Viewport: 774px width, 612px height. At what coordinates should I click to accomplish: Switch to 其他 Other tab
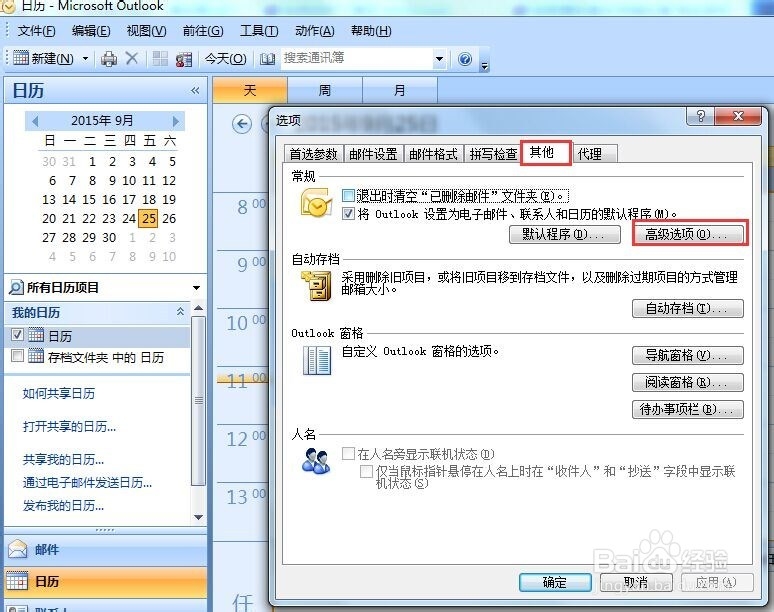(545, 153)
